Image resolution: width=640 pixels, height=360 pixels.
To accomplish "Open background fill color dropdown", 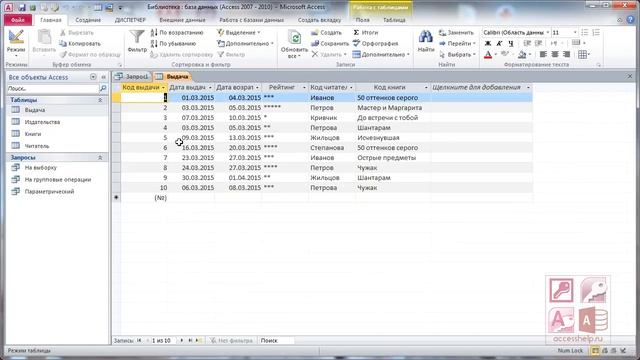I will (530, 55).
